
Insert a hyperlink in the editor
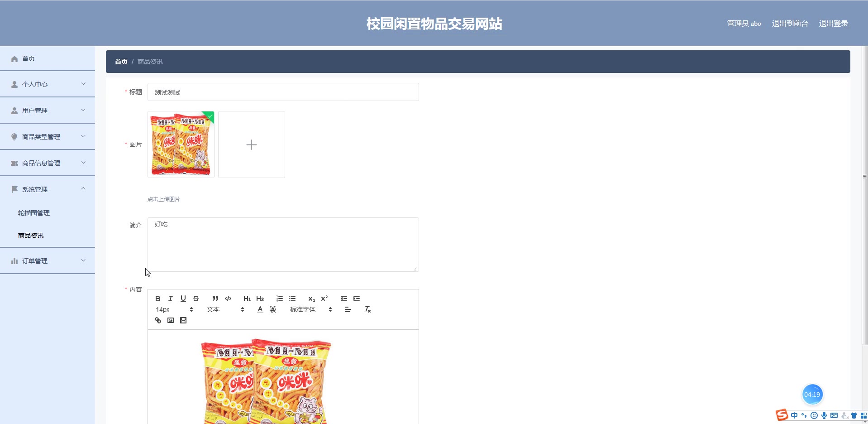tap(158, 320)
